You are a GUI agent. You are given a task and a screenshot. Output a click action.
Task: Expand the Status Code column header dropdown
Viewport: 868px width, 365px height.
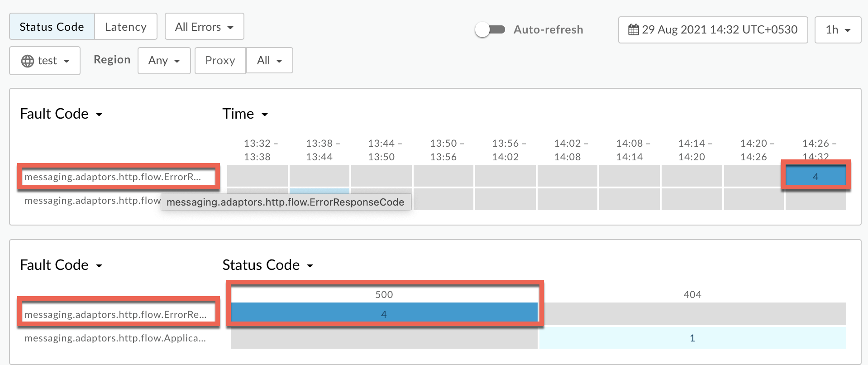pos(267,265)
